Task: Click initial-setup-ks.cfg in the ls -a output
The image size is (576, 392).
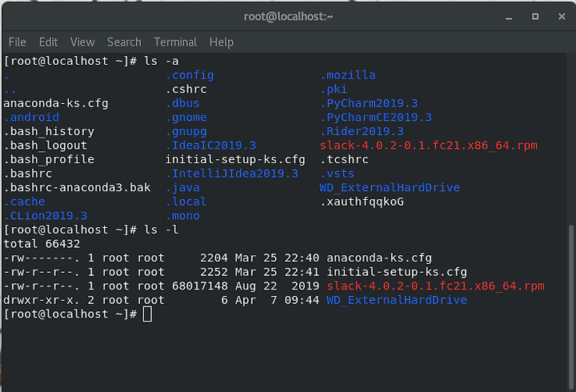Action: 235,159
